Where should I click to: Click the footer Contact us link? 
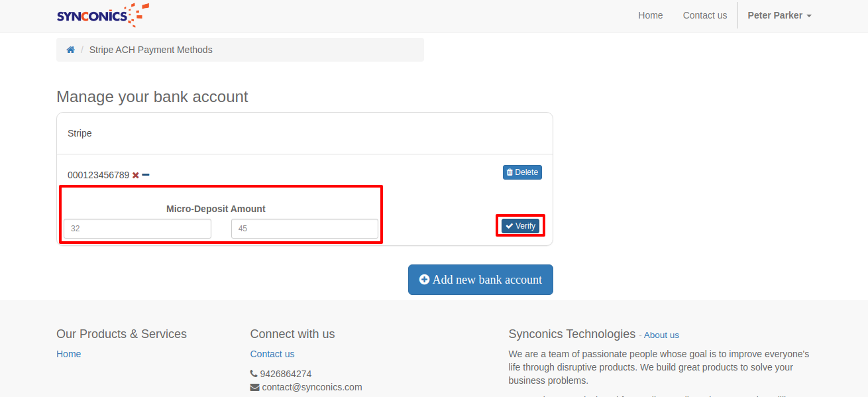pos(272,354)
